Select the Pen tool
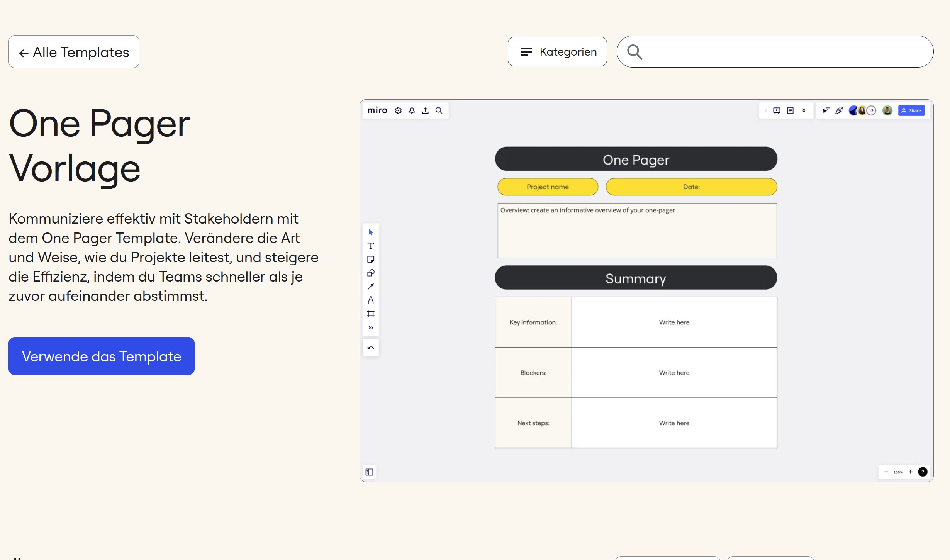 coord(371,300)
